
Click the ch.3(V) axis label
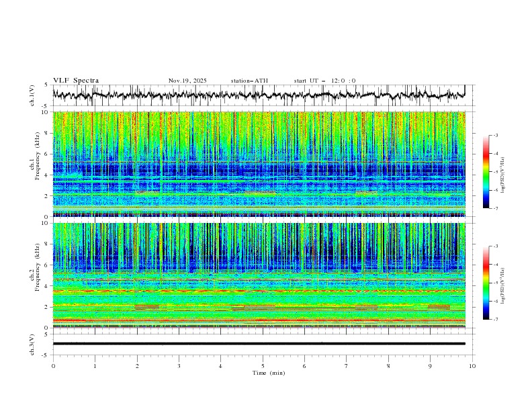coord(34,343)
